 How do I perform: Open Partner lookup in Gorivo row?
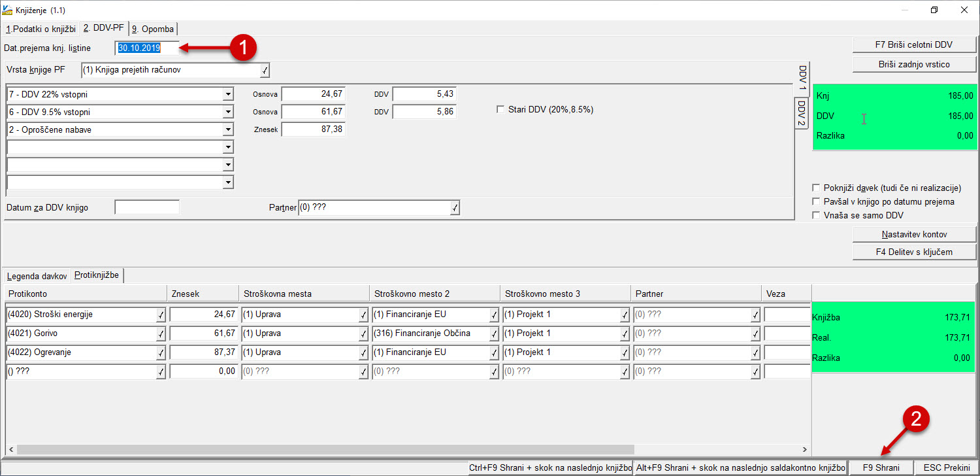pos(755,334)
